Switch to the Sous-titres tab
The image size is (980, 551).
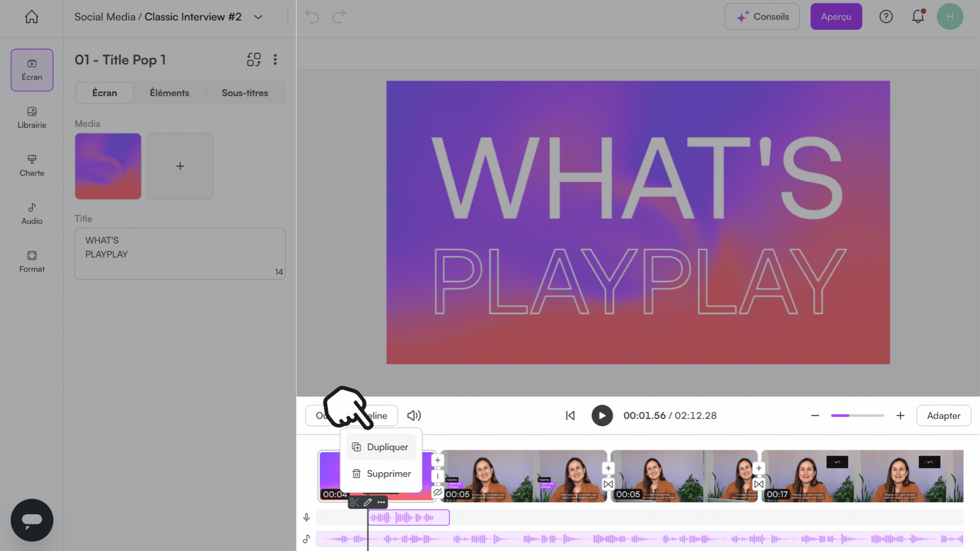(244, 93)
